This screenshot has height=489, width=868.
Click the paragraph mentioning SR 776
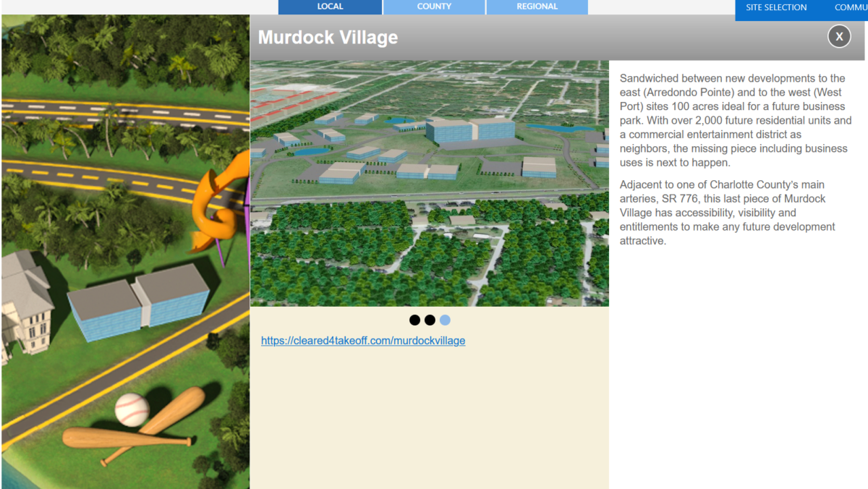727,213
